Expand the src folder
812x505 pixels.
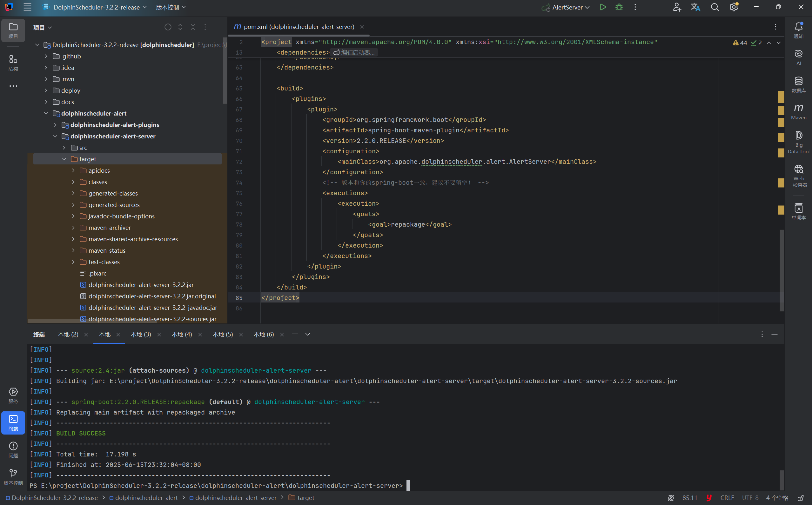[64, 148]
